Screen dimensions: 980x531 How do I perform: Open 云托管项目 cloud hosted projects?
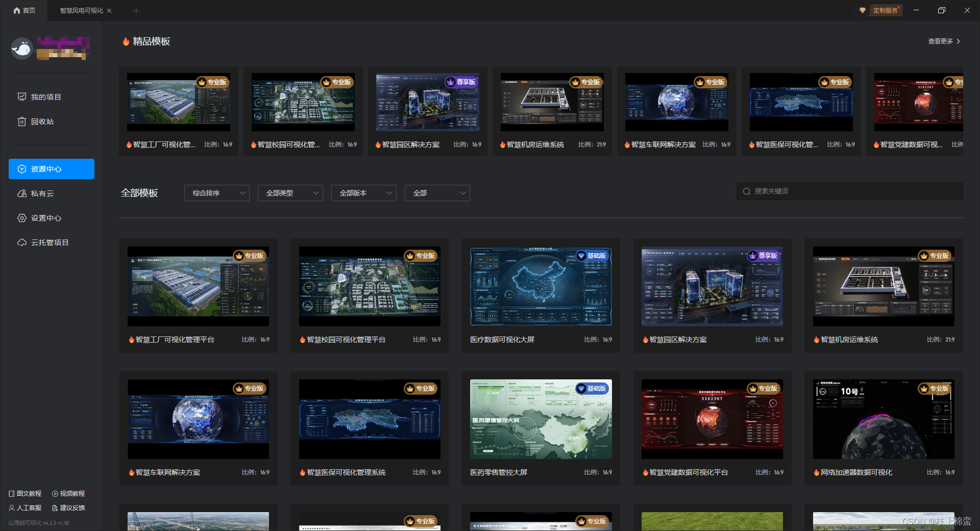(52, 243)
